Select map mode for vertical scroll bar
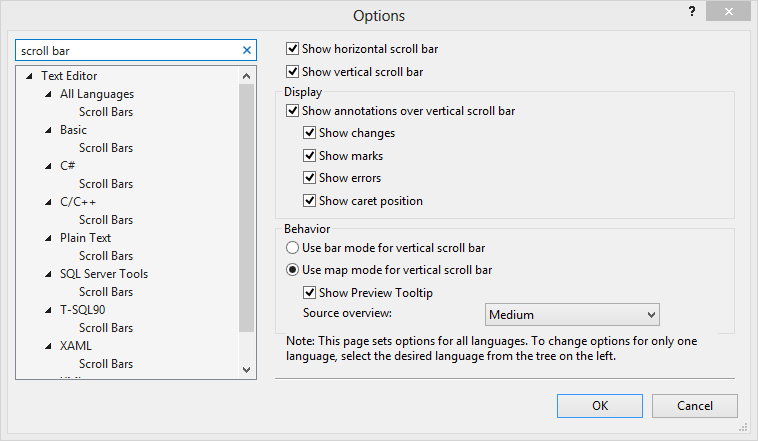The height and width of the screenshot is (441, 758). 293,270
